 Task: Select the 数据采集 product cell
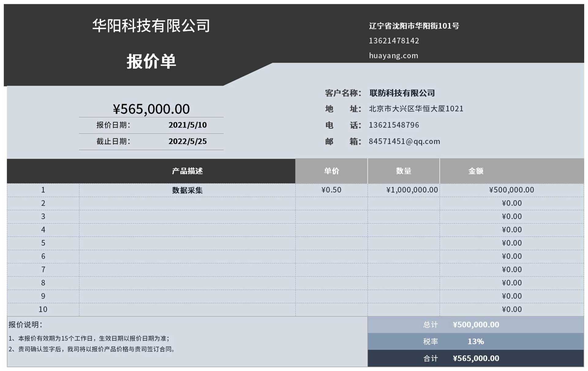coord(187,190)
